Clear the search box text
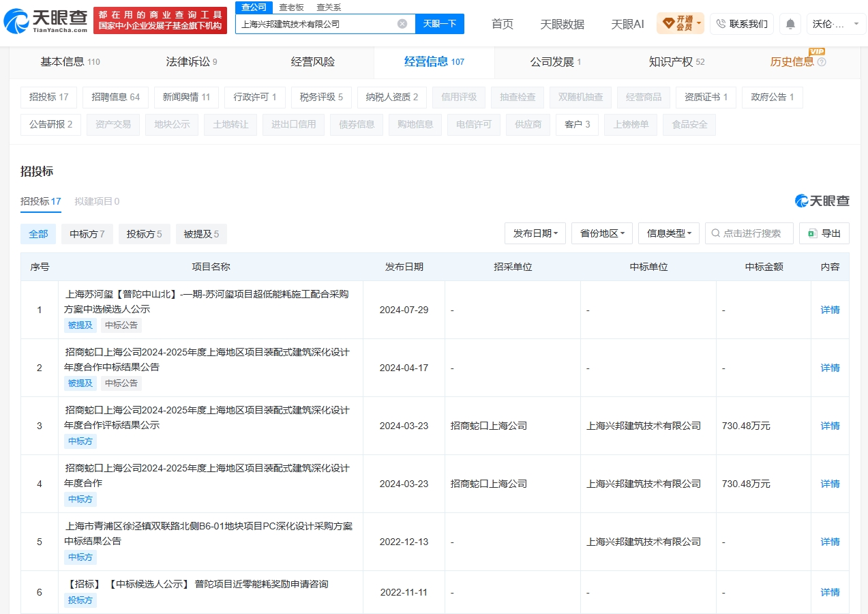The height and width of the screenshot is (614, 868). click(x=402, y=24)
